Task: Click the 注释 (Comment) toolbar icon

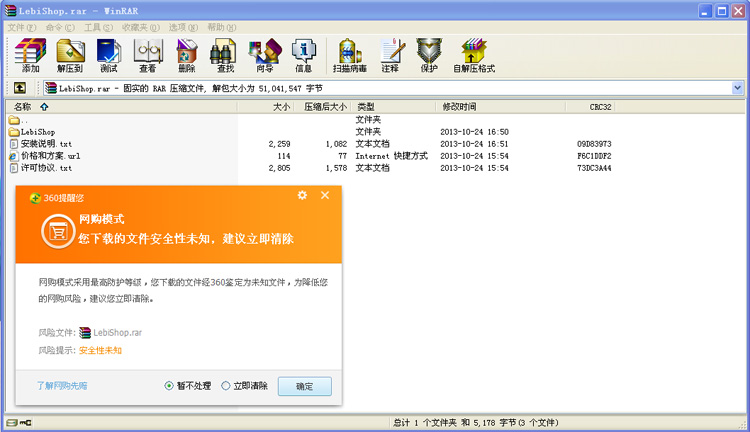Action: tap(391, 55)
